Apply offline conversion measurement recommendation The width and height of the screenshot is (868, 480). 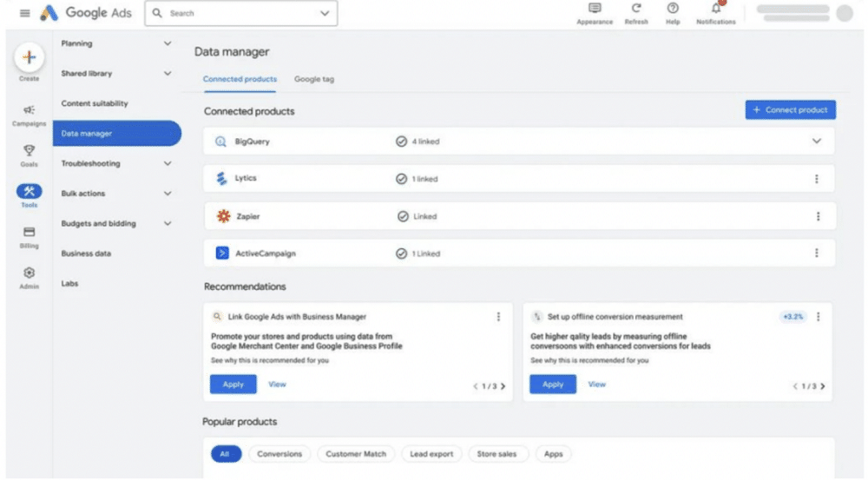(552, 385)
